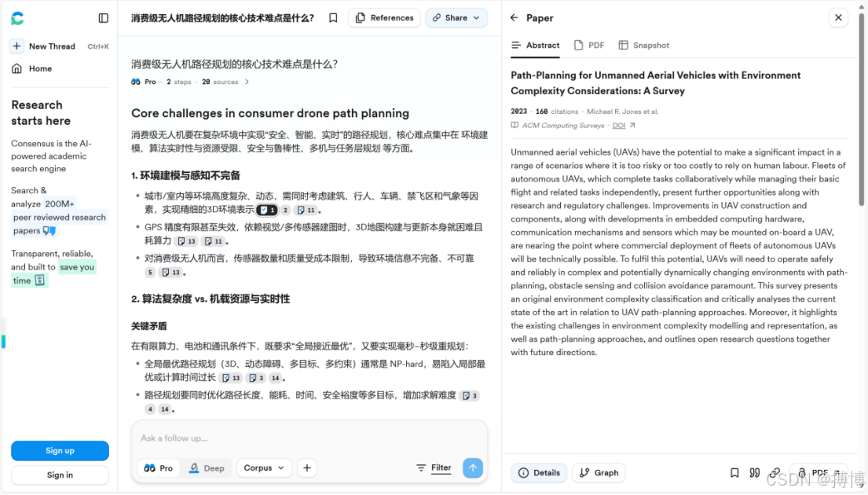Open citation 13 under sensor cost bullet
868x495 pixels.
click(170, 273)
